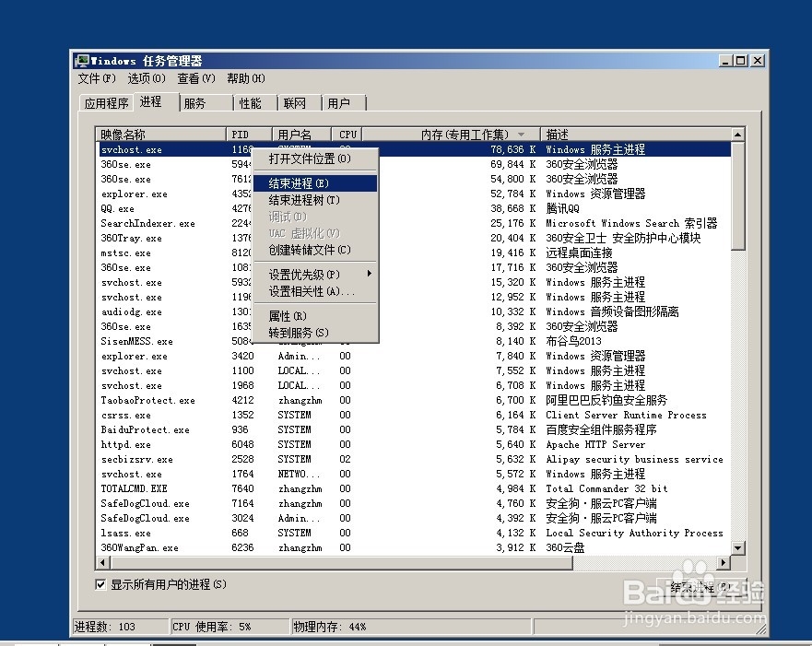This screenshot has width=812, height=646.
Task: Sort by PID column header
Action: coord(249,135)
